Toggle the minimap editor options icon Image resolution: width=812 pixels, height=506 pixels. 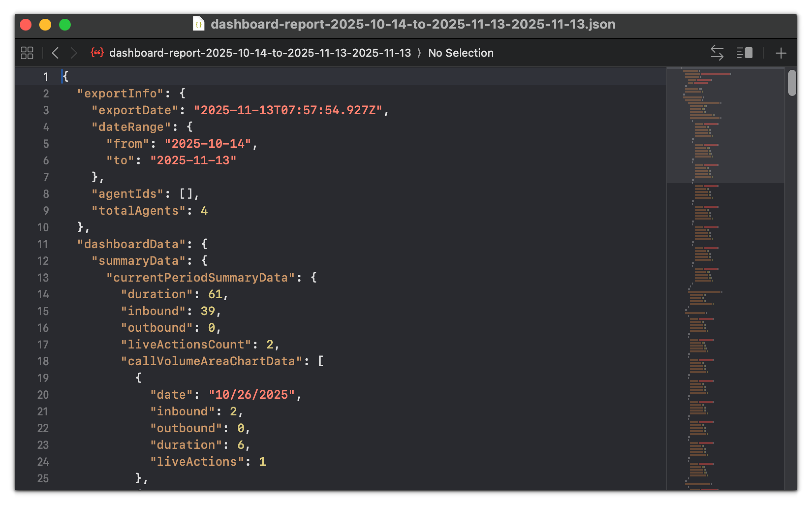[x=744, y=53]
